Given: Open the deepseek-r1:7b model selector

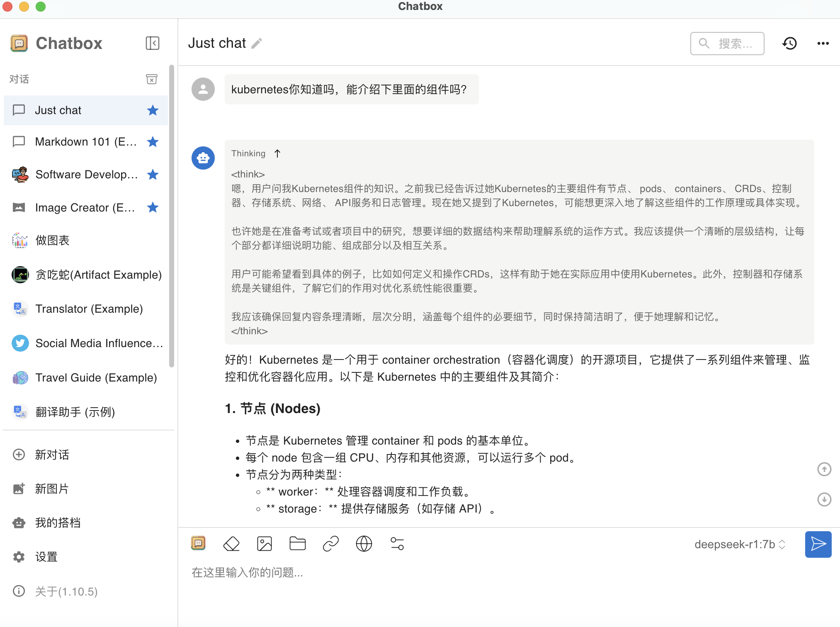Looking at the screenshot, I should (740, 544).
